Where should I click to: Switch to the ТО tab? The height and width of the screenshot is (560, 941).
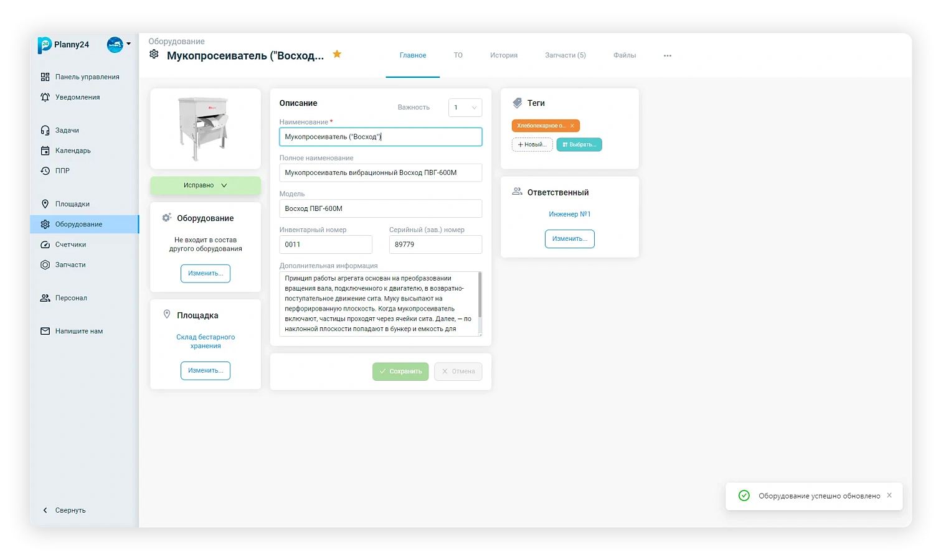tap(458, 55)
